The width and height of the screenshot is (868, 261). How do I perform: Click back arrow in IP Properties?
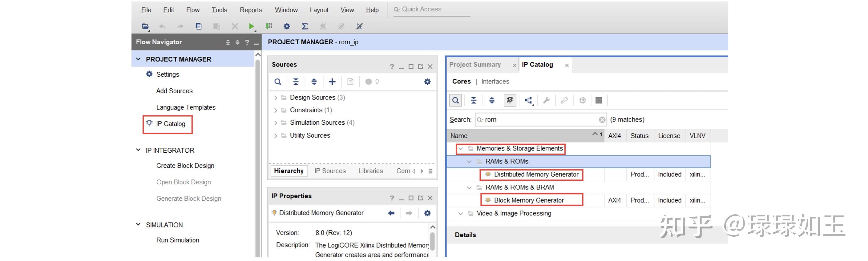pyautogui.click(x=391, y=214)
